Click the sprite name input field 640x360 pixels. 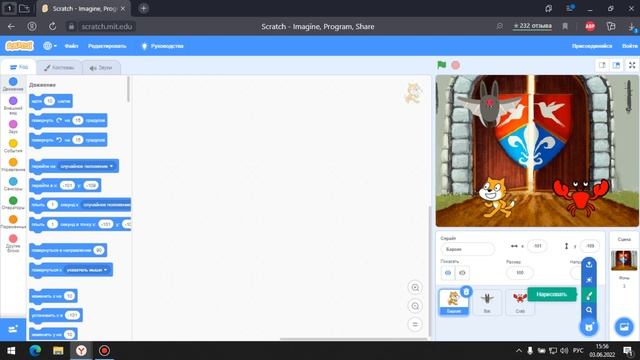467,249
